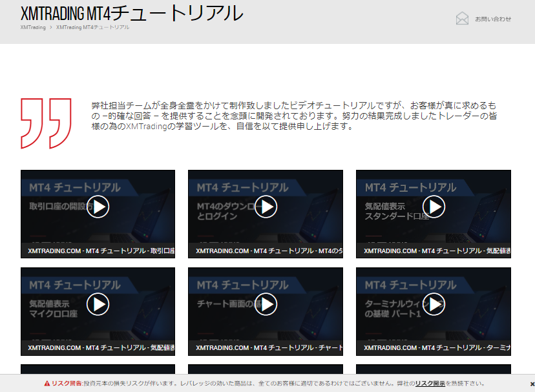
Task: Play the 取引口座の開設 tutorial video
Action: pyautogui.click(x=98, y=207)
